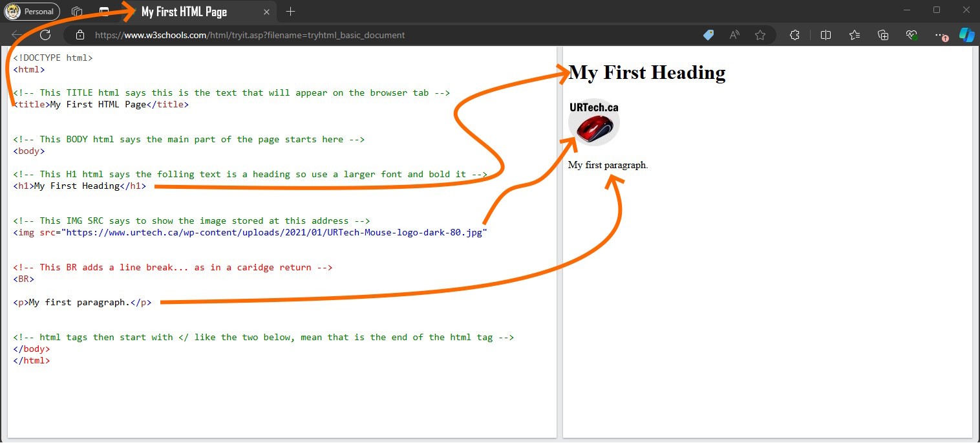The height and width of the screenshot is (443, 980).
Task: Enable split screen view
Action: (826, 35)
